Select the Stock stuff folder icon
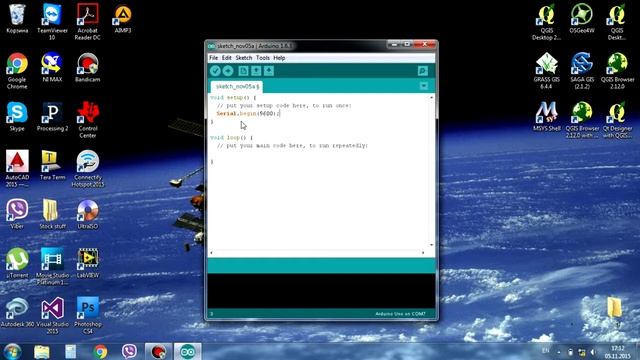 coord(52,214)
